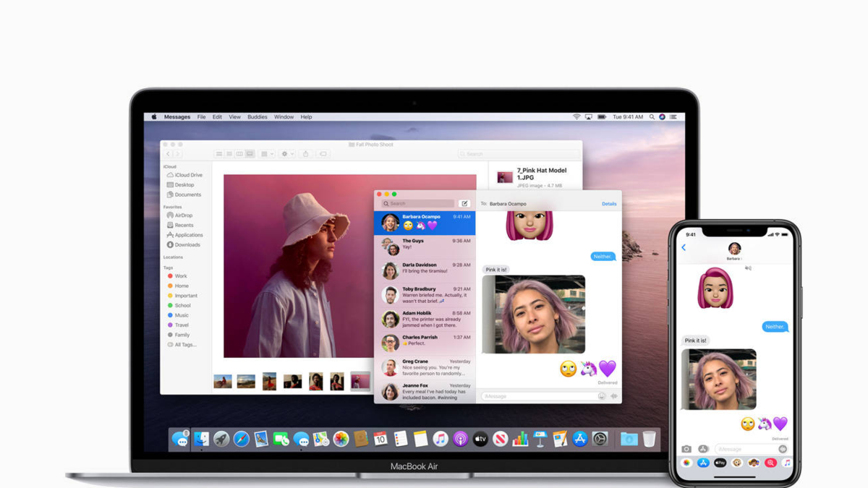Select the Purple tag in Finder sidebar

pyautogui.click(x=181, y=325)
